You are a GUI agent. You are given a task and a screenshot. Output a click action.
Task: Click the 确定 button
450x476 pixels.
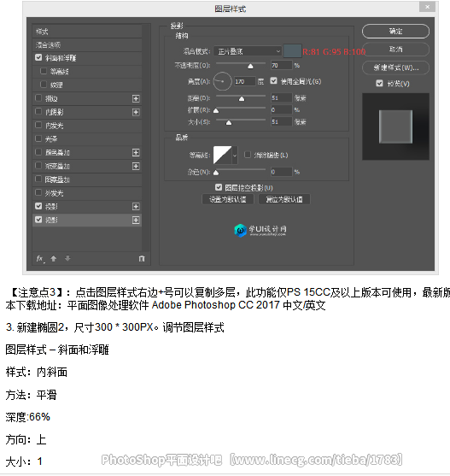point(395,32)
